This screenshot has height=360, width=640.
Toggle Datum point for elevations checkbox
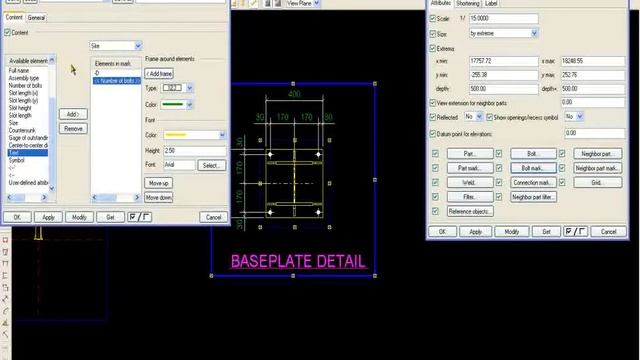point(433,133)
